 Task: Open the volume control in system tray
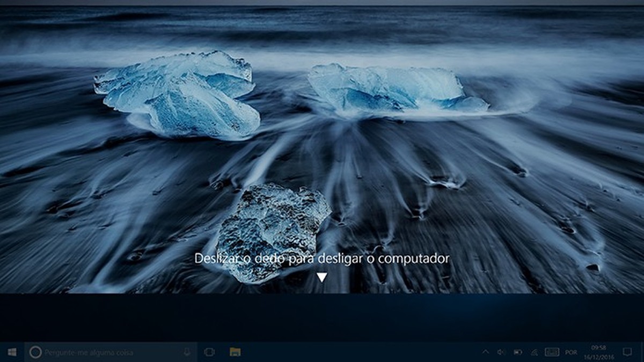pos(502,351)
